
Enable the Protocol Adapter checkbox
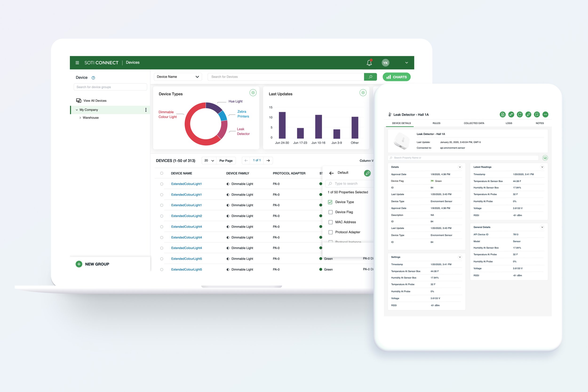point(330,232)
